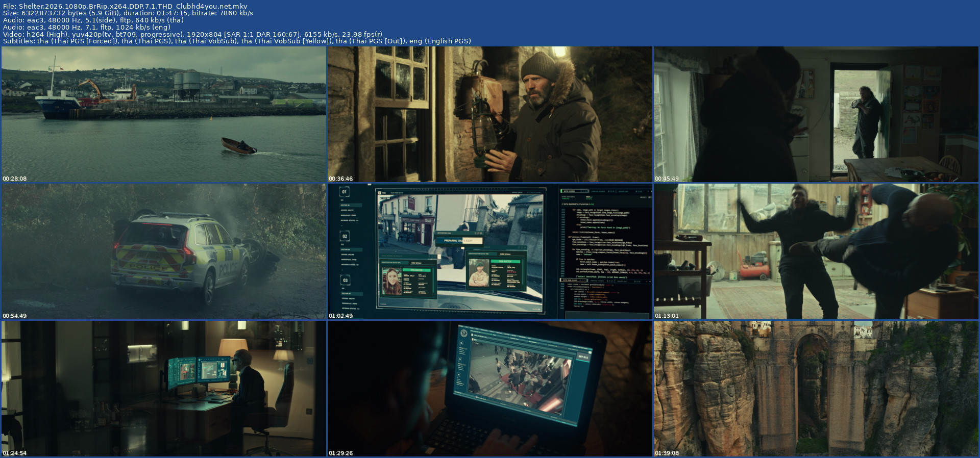
Task: Select the laptop surveillance thumbnail at 01:29:26
Action: [490, 389]
